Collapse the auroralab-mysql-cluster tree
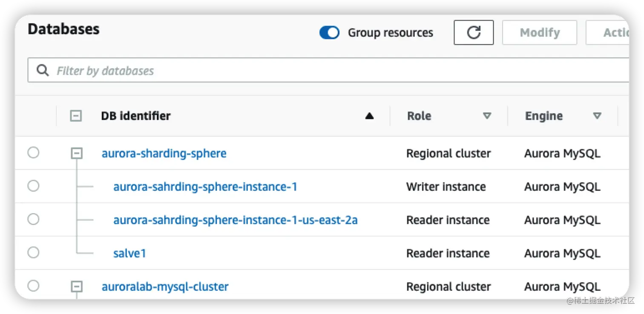The height and width of the screenshot is (314, 644). point(76,287)
